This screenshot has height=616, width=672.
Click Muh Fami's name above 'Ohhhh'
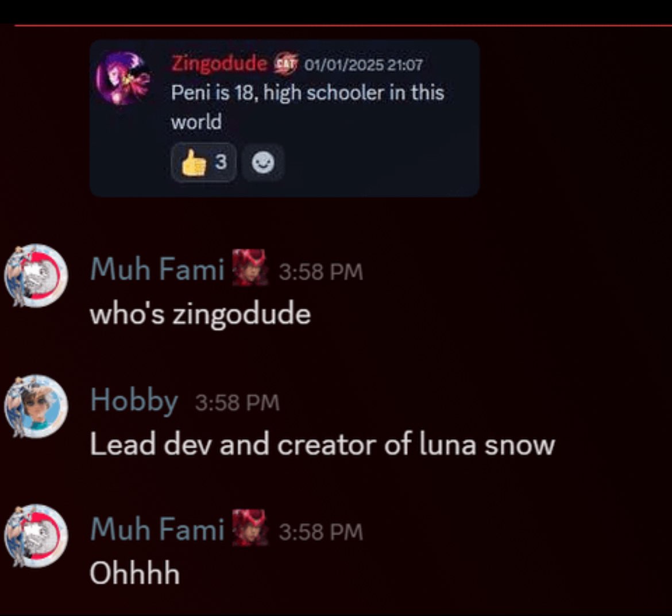coord(157,529)
